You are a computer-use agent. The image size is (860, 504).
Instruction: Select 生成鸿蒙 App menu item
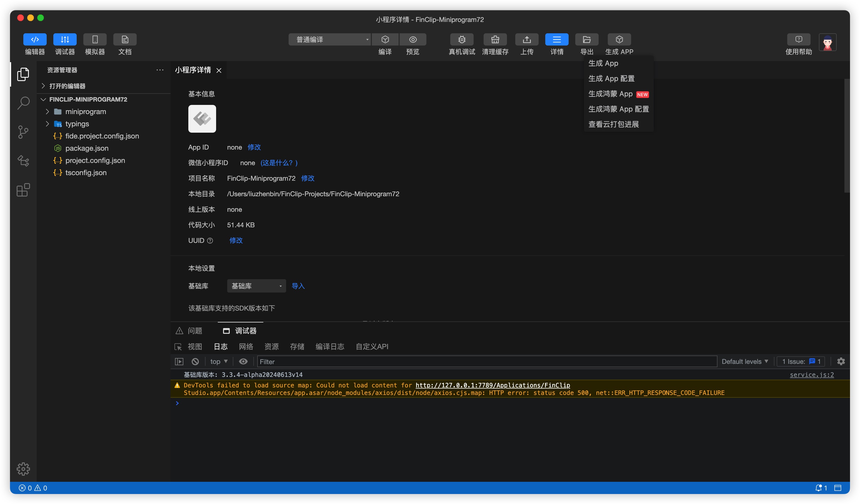[610, 94]
